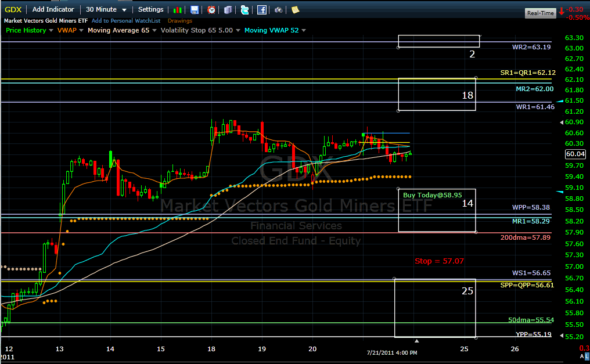Open the alarm clock alert icon
This screenshot has width=590, height=364.
[x=211, y=10]
